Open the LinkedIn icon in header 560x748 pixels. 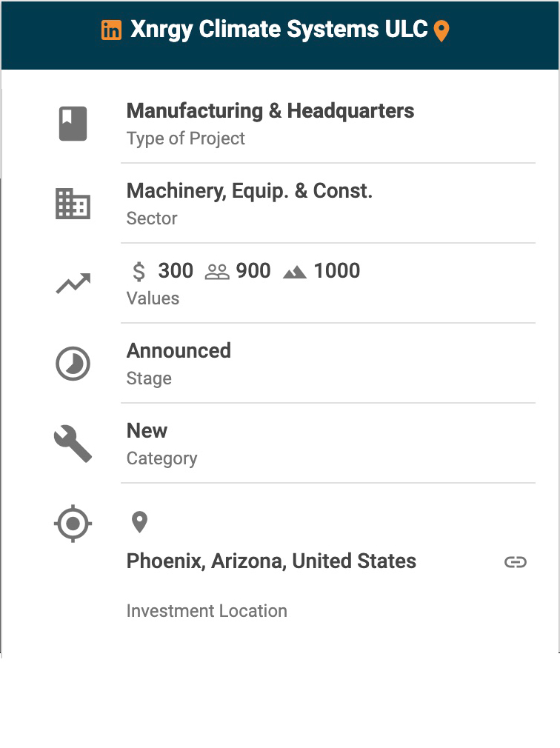click(x=111, y=30)
